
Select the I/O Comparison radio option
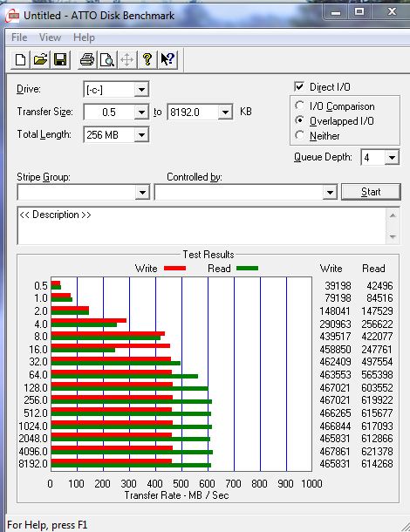(x=299, y=106)
